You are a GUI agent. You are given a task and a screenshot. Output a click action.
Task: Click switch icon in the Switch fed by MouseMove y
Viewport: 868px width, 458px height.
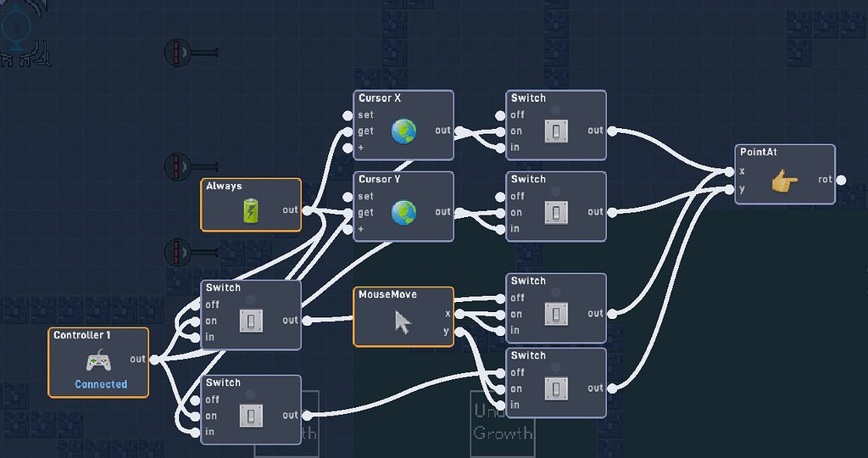pyautogui.click(x=556, y=388)
